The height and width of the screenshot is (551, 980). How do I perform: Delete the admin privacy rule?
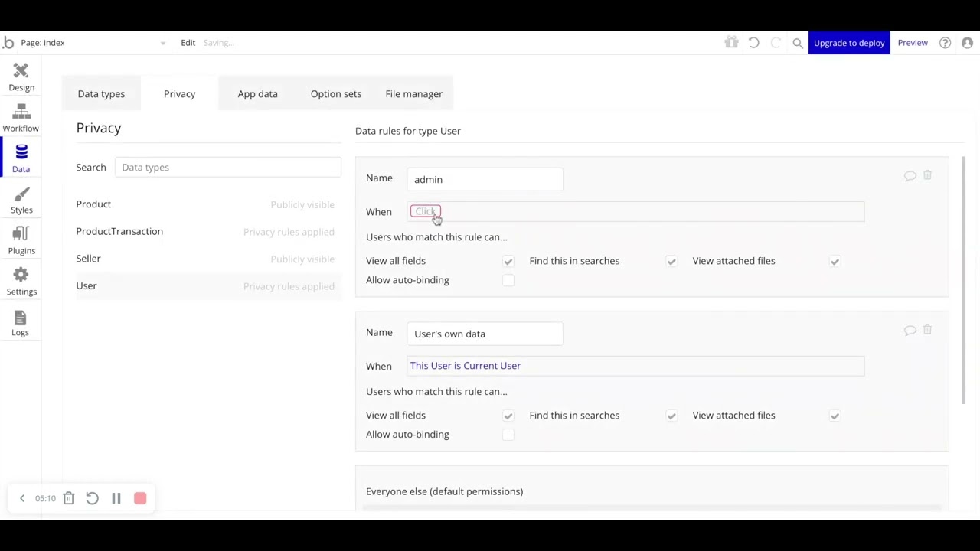pyautogui.click(x=927, y=175)
